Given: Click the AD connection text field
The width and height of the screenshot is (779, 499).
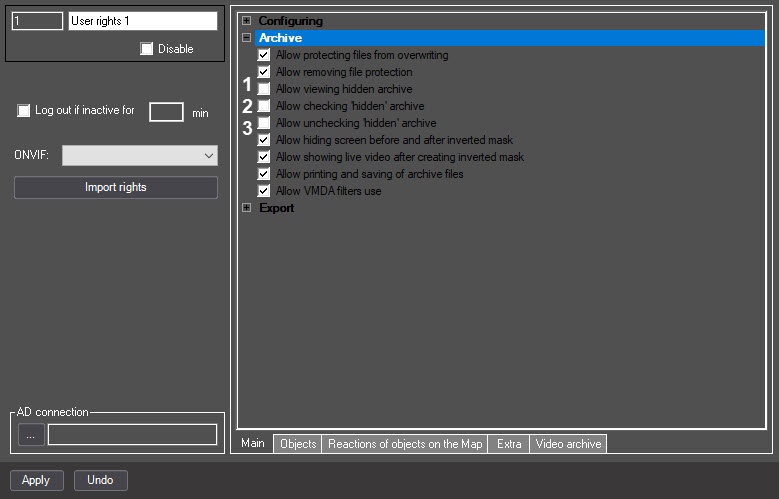Looking at the screenshot, I should 132,435.
